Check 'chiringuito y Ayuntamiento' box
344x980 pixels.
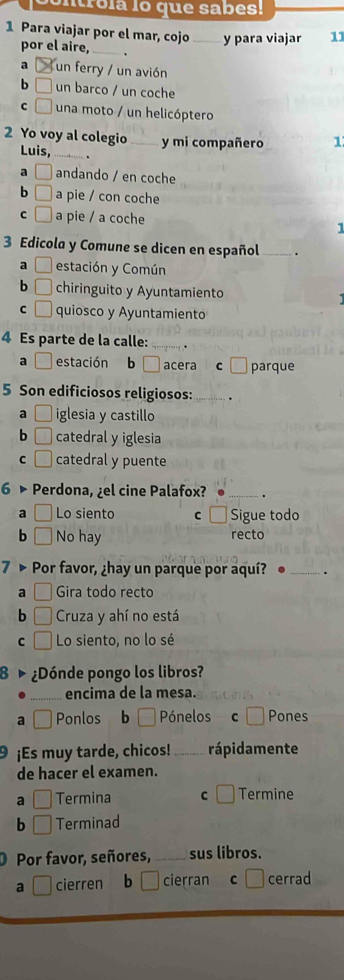[44, 290]
